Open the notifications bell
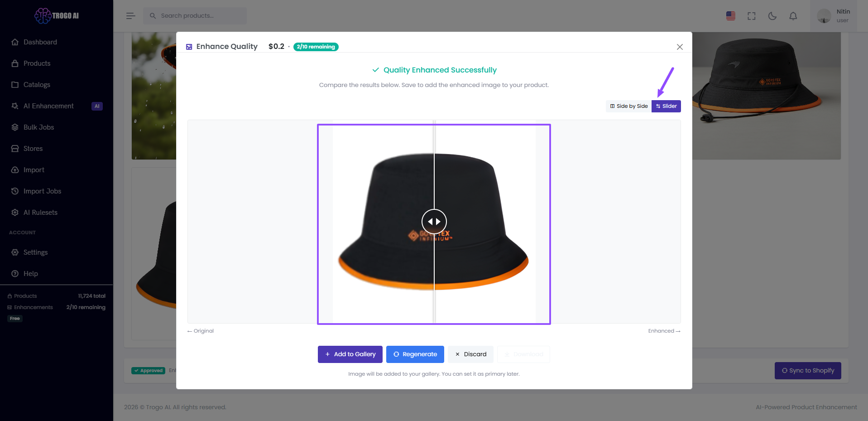The height and width of the screenshot is (421, 868). pos(793,16)
